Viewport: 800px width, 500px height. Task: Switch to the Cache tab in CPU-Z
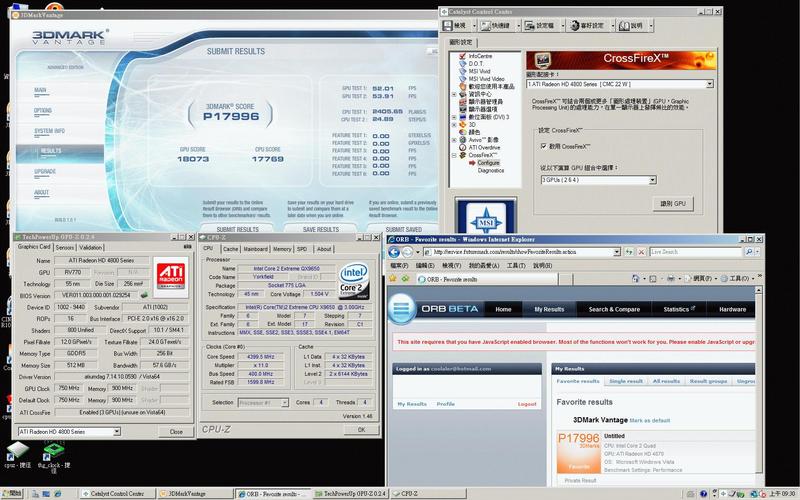click(230, 249)
